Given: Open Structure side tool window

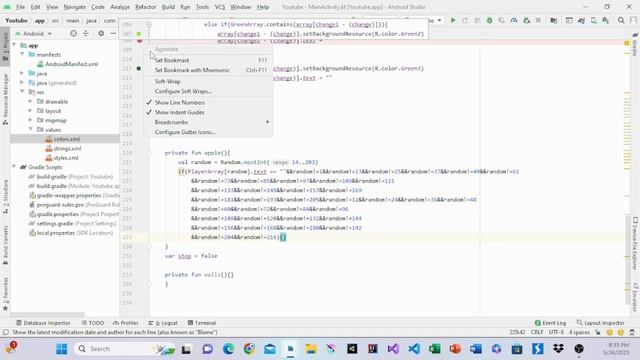Looking at the screenshot, I should point(5,198).
